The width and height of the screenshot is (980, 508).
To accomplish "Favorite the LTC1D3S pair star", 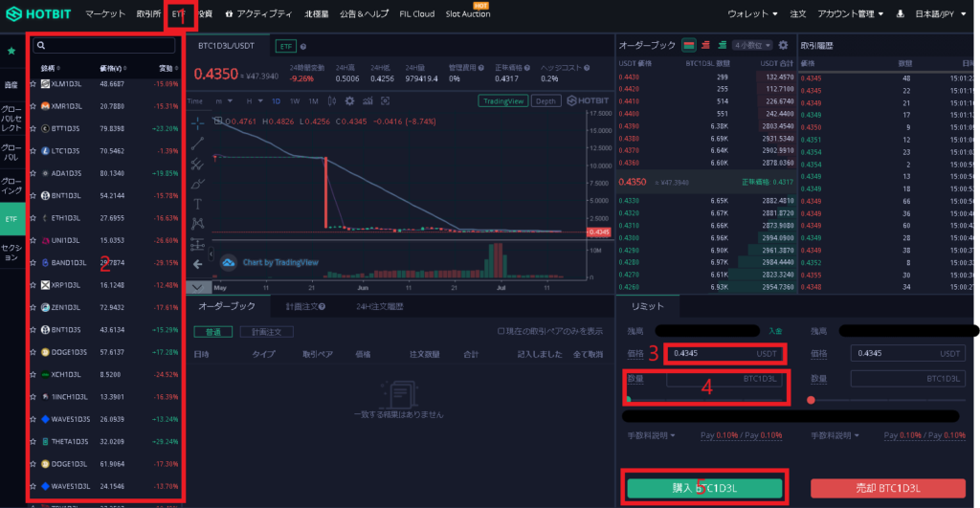I will click(33, 151).
